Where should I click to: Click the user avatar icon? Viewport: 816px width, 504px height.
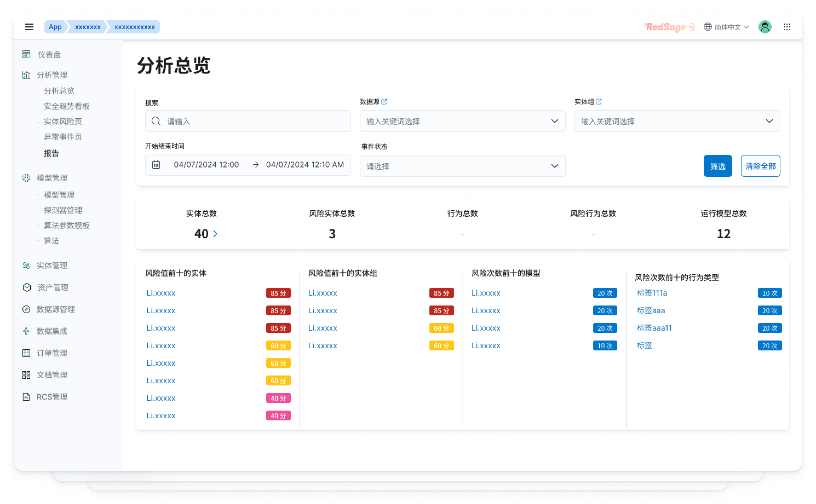(x=765, y=27)
